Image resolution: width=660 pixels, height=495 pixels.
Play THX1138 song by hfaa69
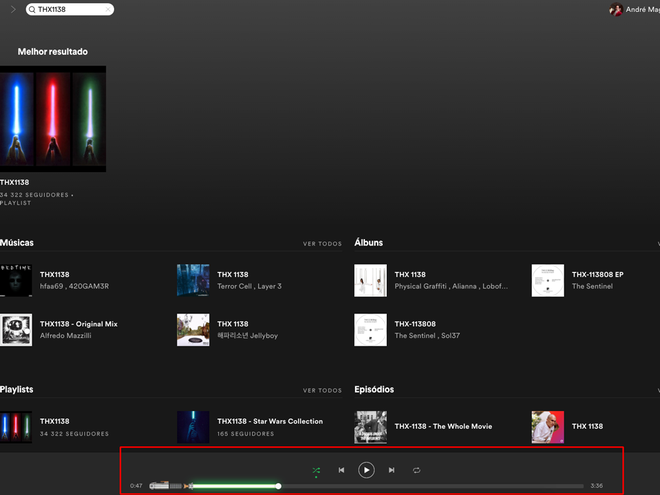coord(16,280)
